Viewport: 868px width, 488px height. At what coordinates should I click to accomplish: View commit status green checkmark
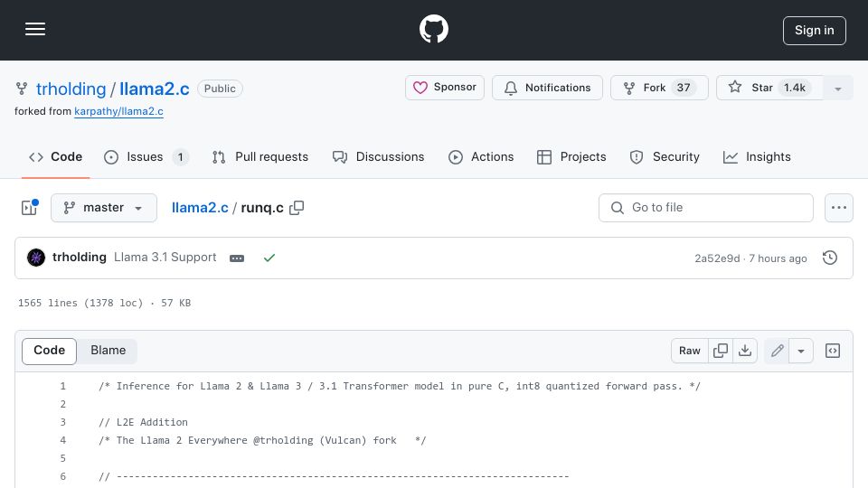coord(269,258)
